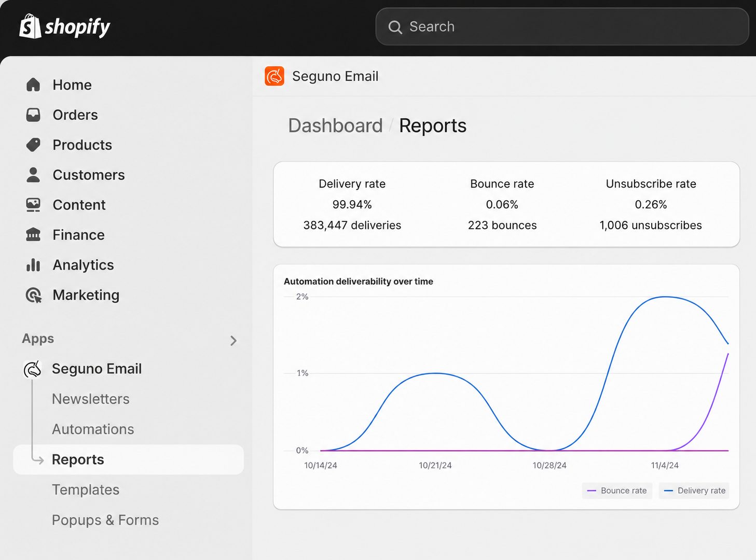The height and width of the screenshot is (560, 756).
Task: Click the Unsubscribe rate heading
Action: click(651, 184)
